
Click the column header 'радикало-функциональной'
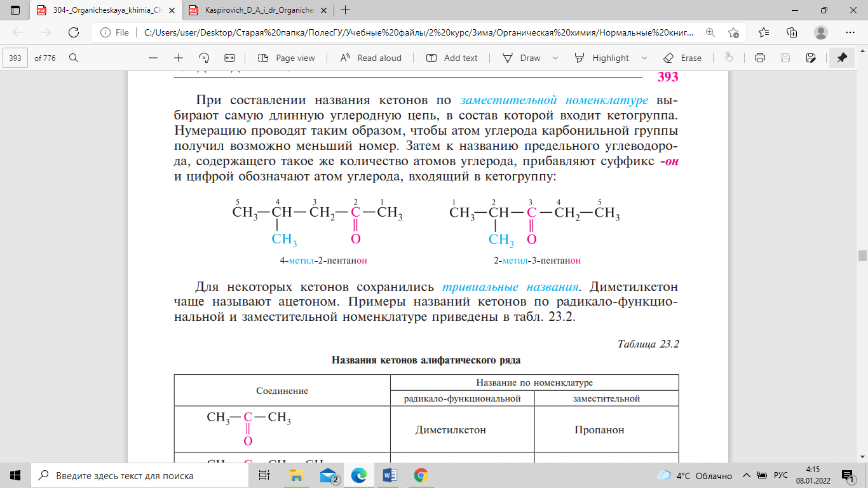[x=463, y=398]
